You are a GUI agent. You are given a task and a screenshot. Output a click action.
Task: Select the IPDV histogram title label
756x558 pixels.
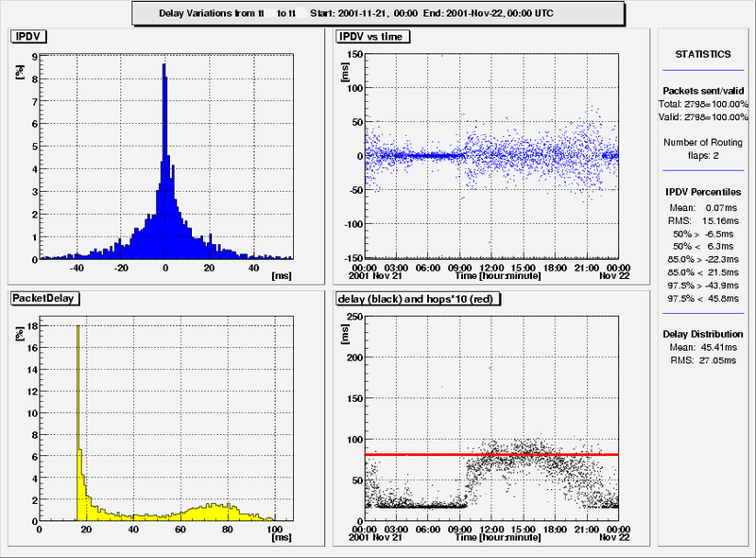tap(30, 37)
